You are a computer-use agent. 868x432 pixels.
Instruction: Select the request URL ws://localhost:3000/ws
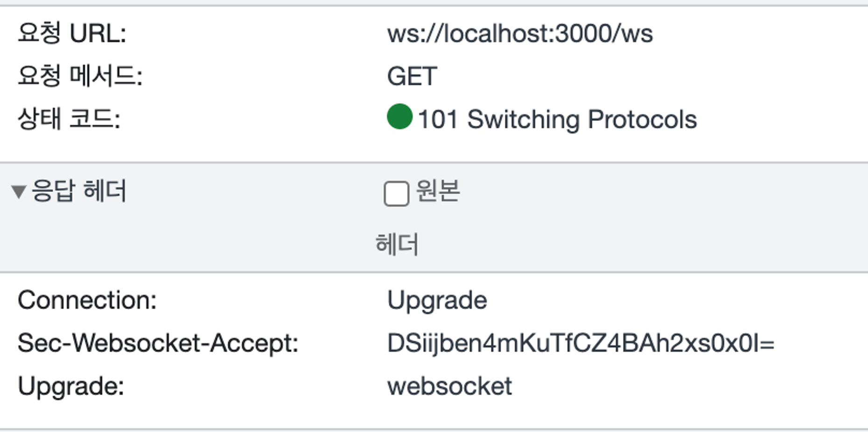520,34
